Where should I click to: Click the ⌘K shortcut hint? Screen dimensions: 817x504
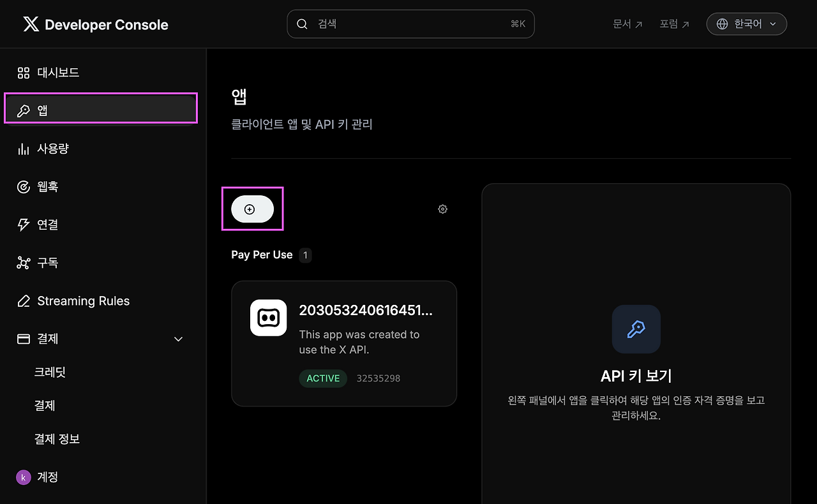(518, 24)
